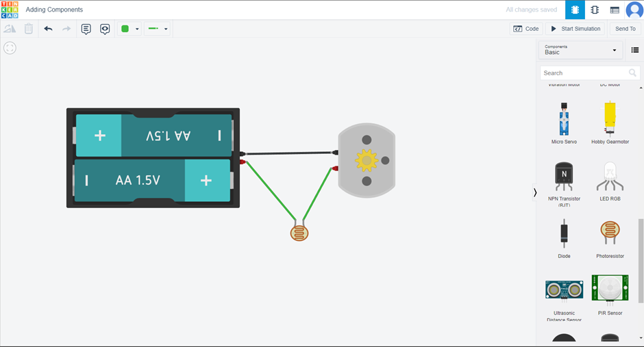Click the All changes saved status
This screenshot has height=347, width=644.
tap(531, 10)
